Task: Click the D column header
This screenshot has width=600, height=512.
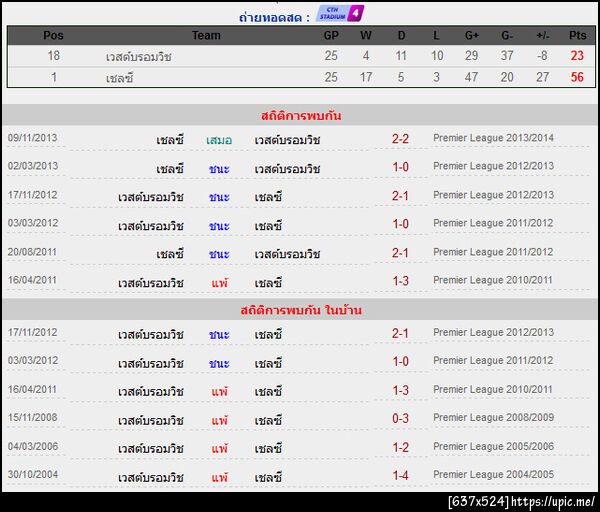Action: 401,35
